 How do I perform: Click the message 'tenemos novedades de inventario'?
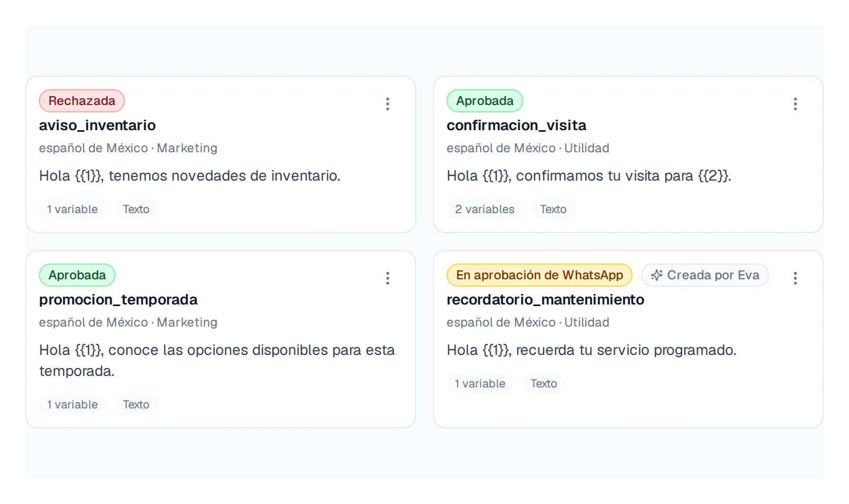224,176
